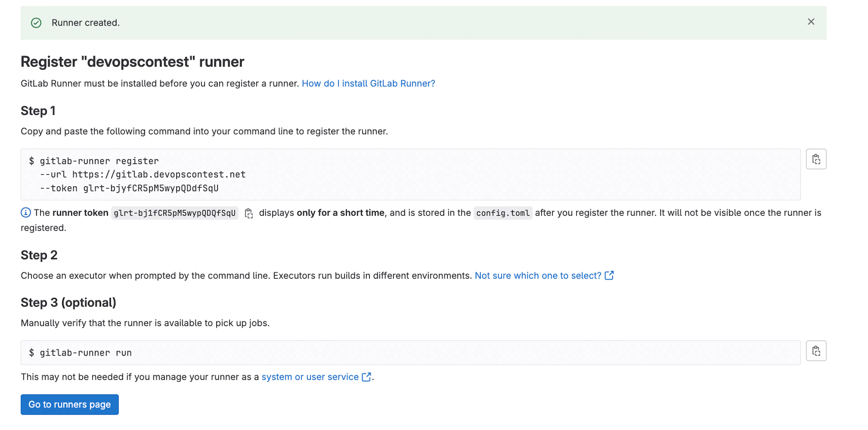The width and height of the screenshot is (868, 430).
Task: Copy the gitlab-runner register command
Action: coord(816,159)
